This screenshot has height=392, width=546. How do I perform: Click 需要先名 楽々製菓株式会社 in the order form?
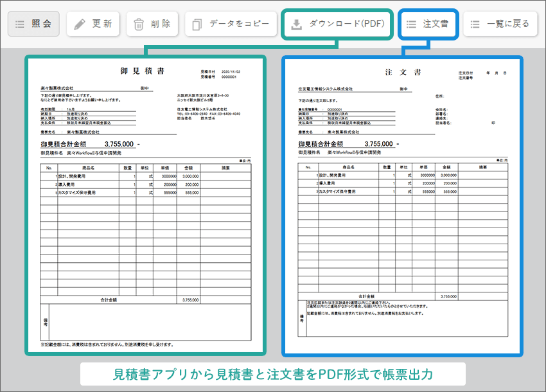coord(329,132)
